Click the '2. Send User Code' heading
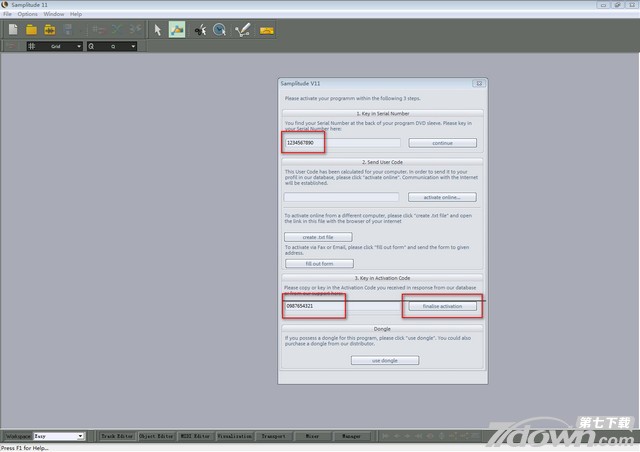 pyautogui.click(x=382, y=162)
